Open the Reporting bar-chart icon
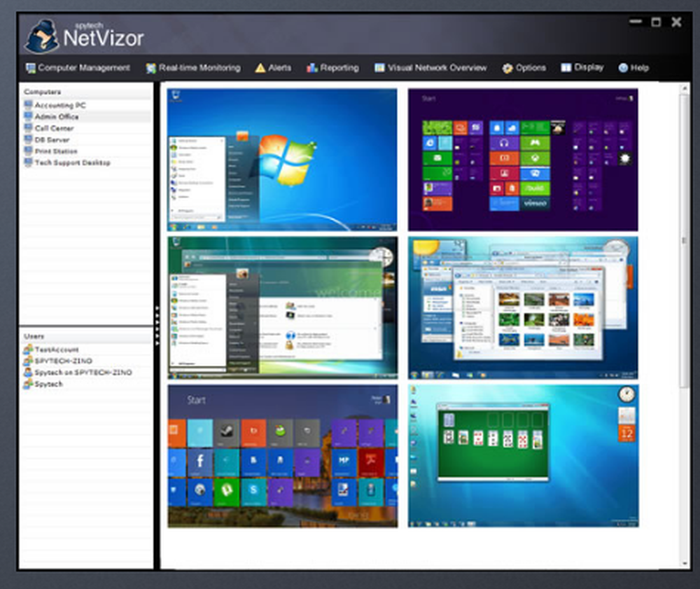This screenshot has height=589, width=700. click(x=313, y=67)
